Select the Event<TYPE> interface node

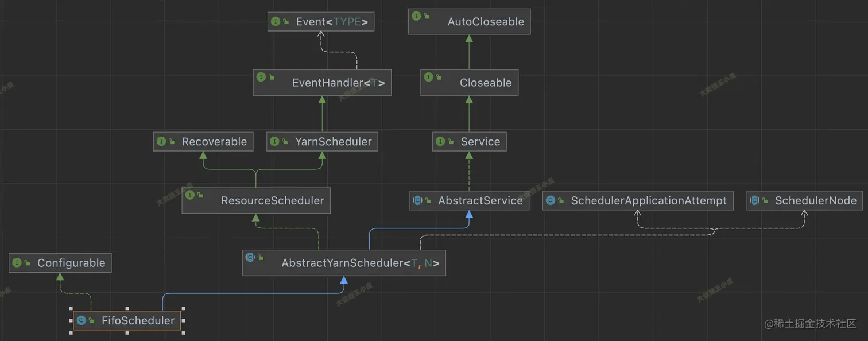pos(321,22)
